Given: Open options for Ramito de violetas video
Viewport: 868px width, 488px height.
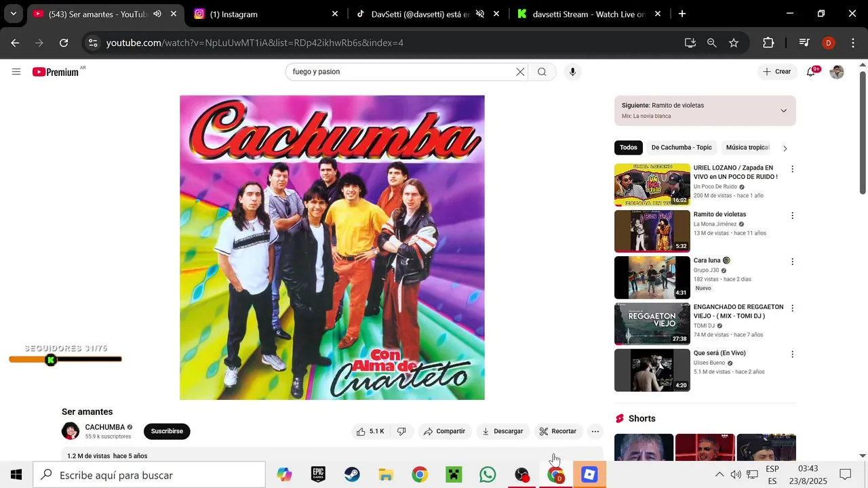Looking at the screenshot, I should click(792, 216).
